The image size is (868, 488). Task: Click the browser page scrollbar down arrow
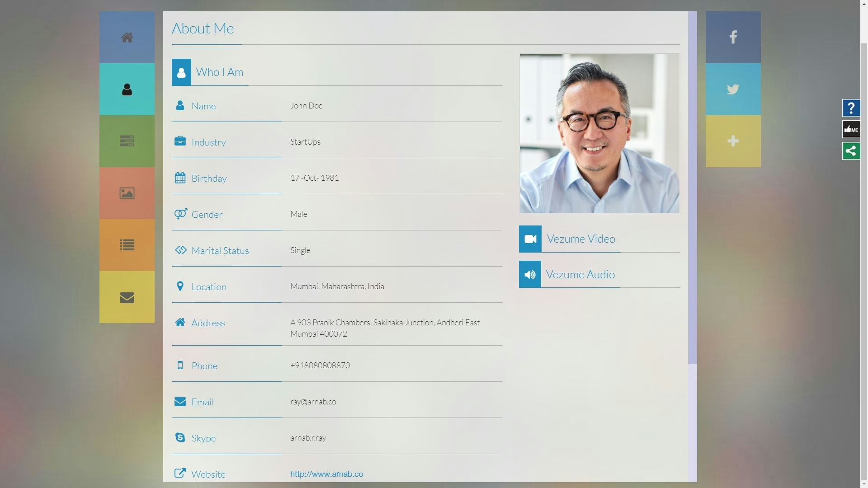tap(864, 484)
